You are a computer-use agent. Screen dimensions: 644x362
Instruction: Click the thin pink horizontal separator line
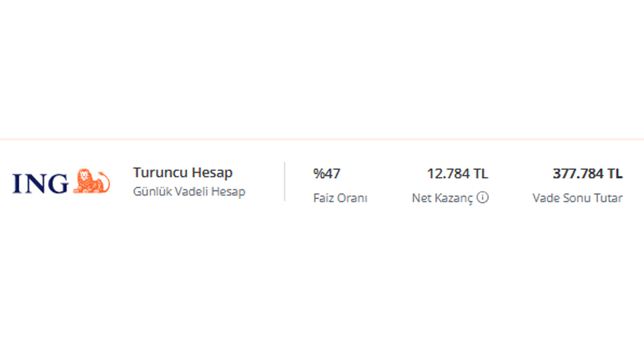point(322,139)
